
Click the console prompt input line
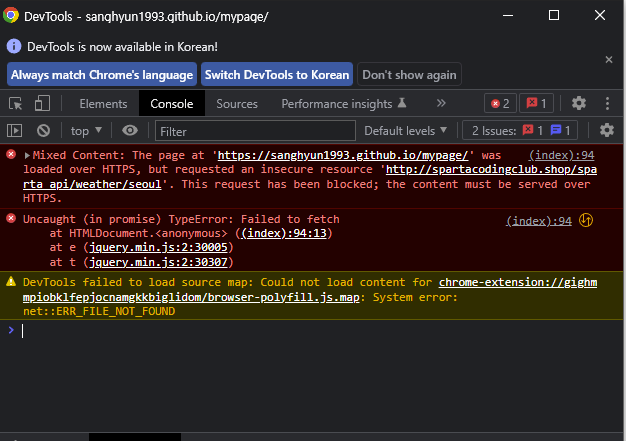point(311,331)
